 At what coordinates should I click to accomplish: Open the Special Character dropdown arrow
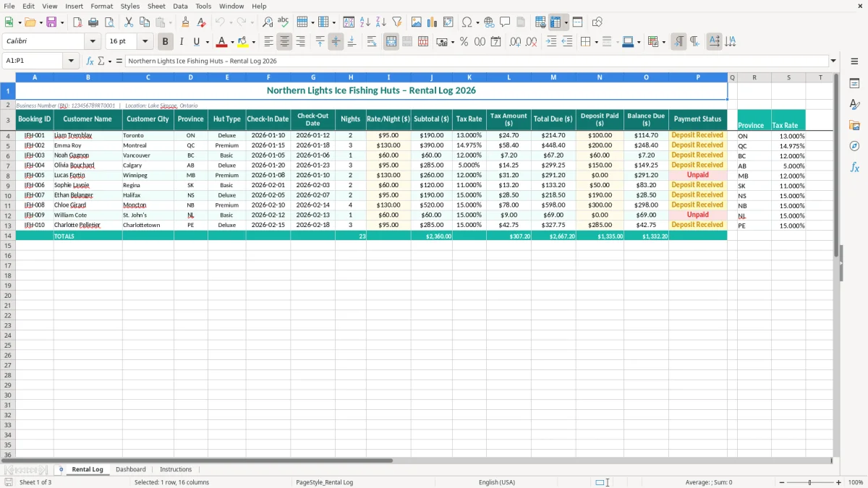pos(477,22)
